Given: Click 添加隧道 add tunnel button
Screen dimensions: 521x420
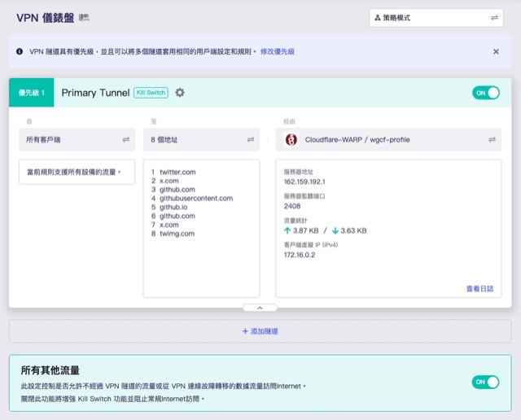Looking at the screenshot, I should (260, 331).
